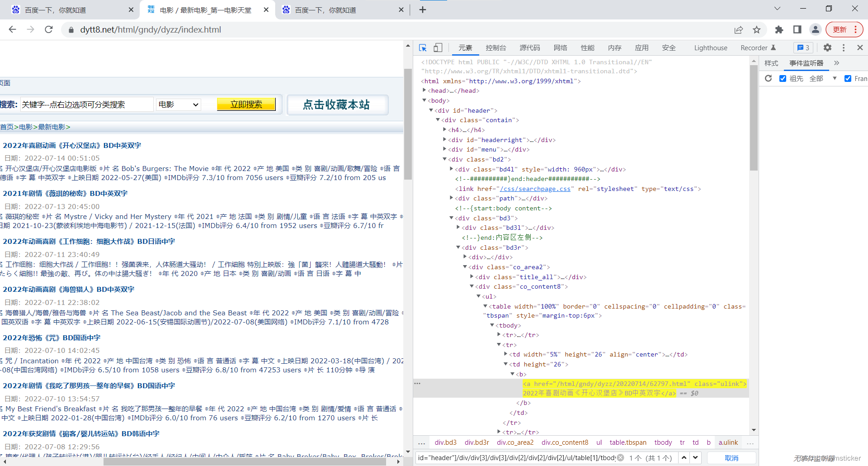
Task: Open the browser extensions puzzle icon
Action: pos(779,29)
